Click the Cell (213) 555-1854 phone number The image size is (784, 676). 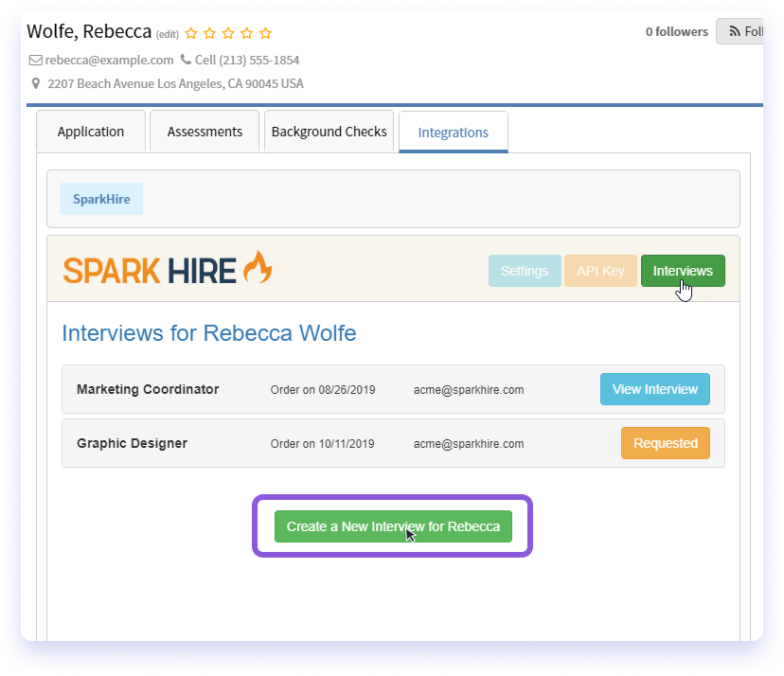tap(247, 60)
